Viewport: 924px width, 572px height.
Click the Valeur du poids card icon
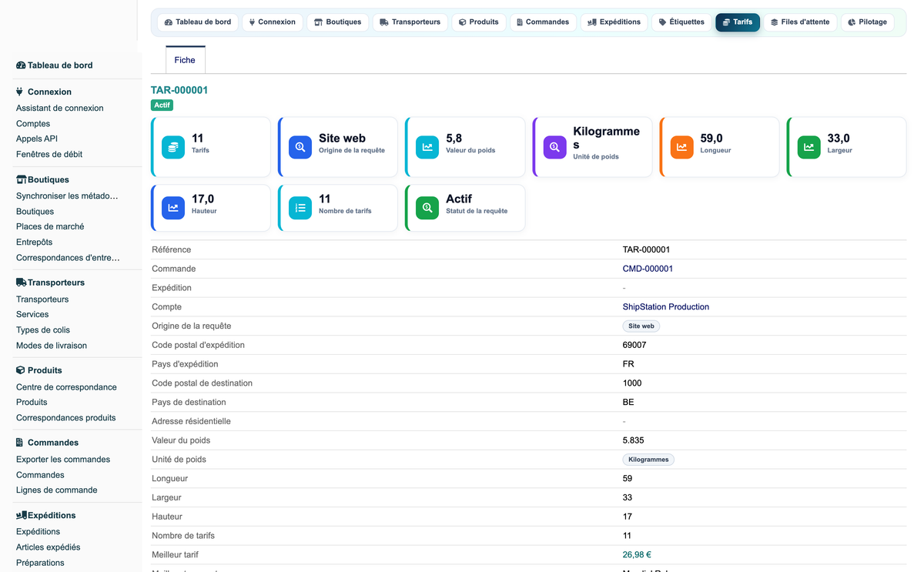tap(427, 147)
